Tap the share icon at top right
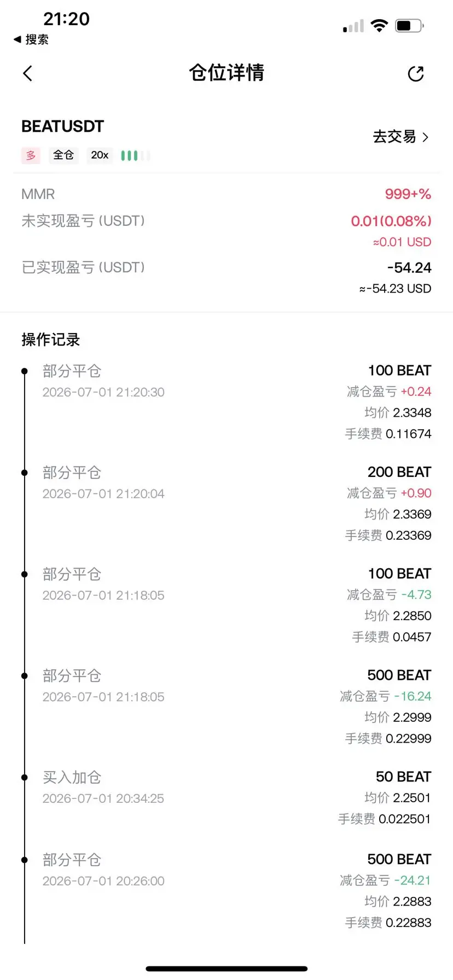This screenshot has width=453, height=980. (x=416, y=74)
